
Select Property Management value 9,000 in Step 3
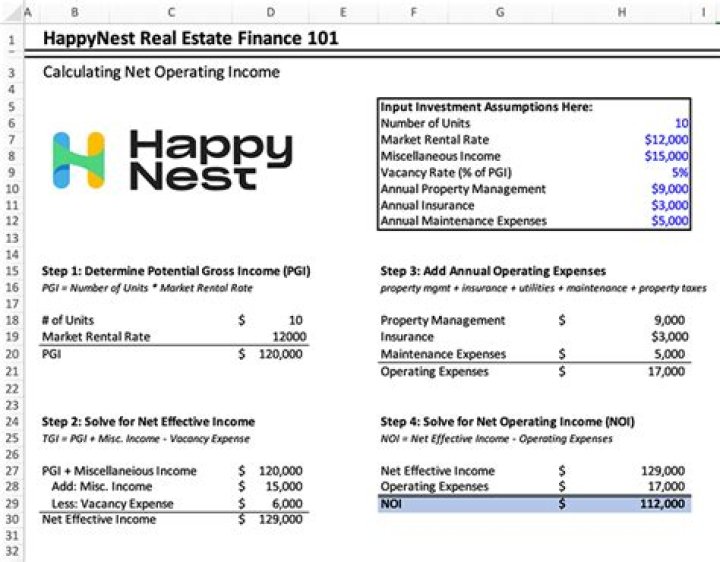tap(669, 320)
